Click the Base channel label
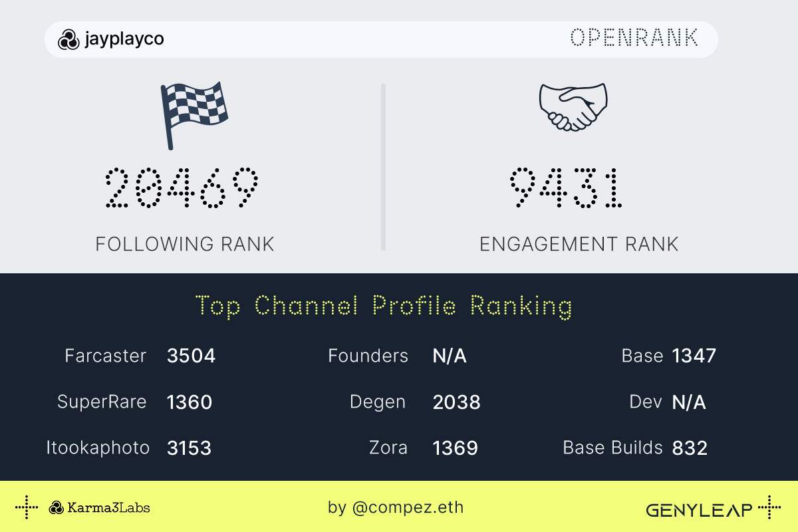Screen dimensions: 798x532 click(x=642, y=356)
